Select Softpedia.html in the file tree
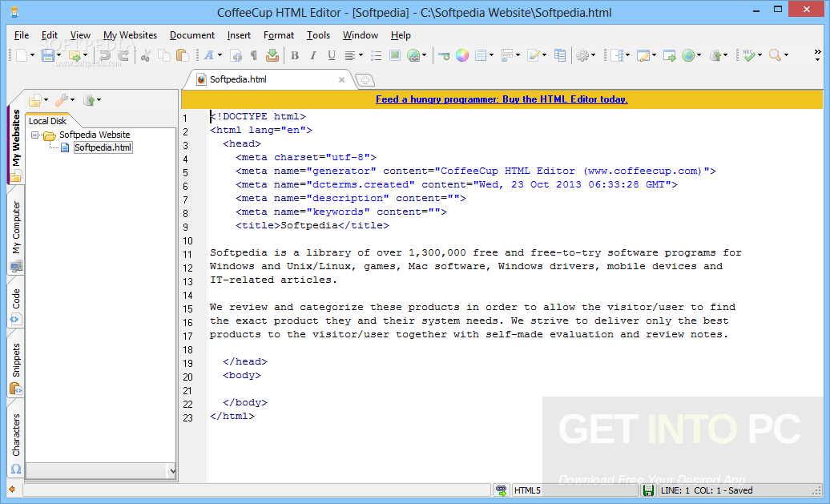This screenshot has height=504, width=830. tap(103, 147)
